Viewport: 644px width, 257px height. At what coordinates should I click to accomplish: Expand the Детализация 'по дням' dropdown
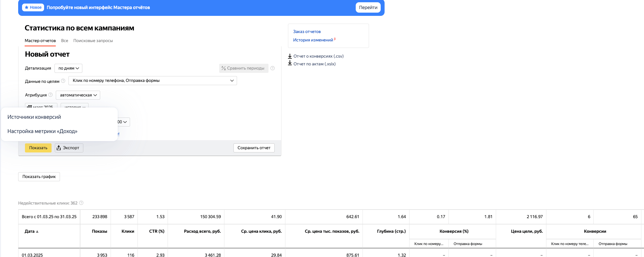coord(68,68)
